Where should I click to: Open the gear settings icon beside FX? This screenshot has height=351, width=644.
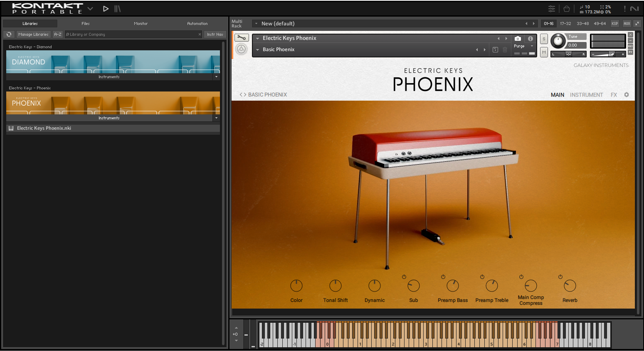[627, 95]
